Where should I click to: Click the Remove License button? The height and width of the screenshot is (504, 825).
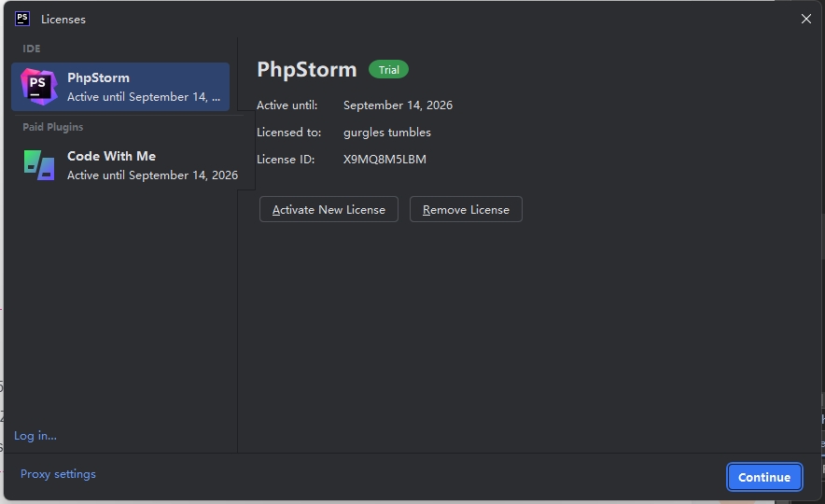(466, 209)
